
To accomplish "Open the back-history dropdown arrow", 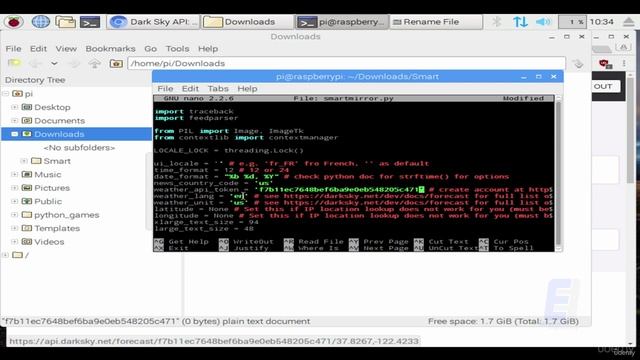I will pos(54,63).
